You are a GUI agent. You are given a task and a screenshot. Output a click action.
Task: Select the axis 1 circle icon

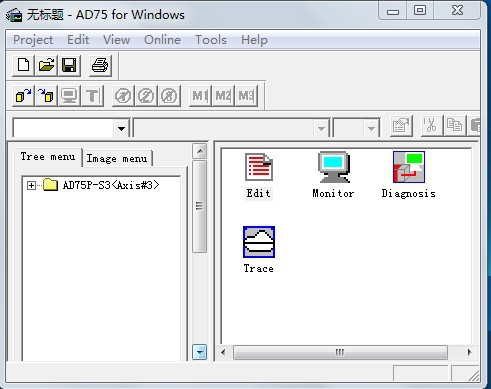(123, 96)
